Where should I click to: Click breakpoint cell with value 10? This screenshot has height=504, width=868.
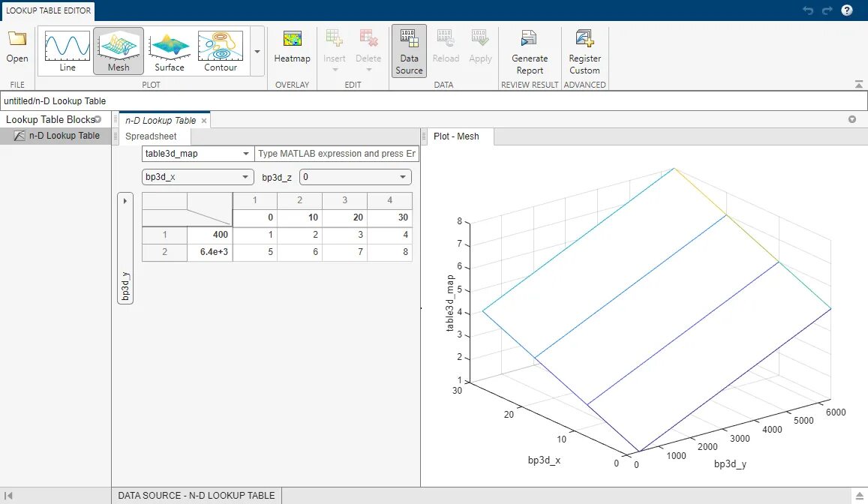tap(299, 217)
